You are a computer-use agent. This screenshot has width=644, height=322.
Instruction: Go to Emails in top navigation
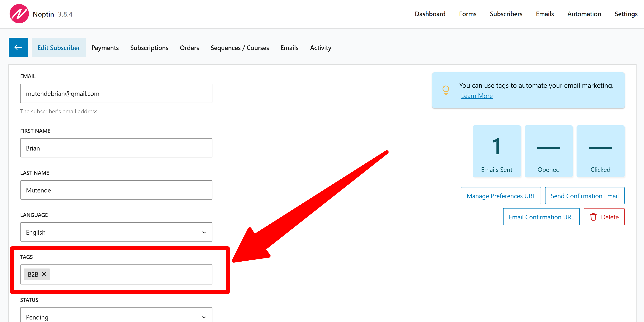[x=545, y=14]
